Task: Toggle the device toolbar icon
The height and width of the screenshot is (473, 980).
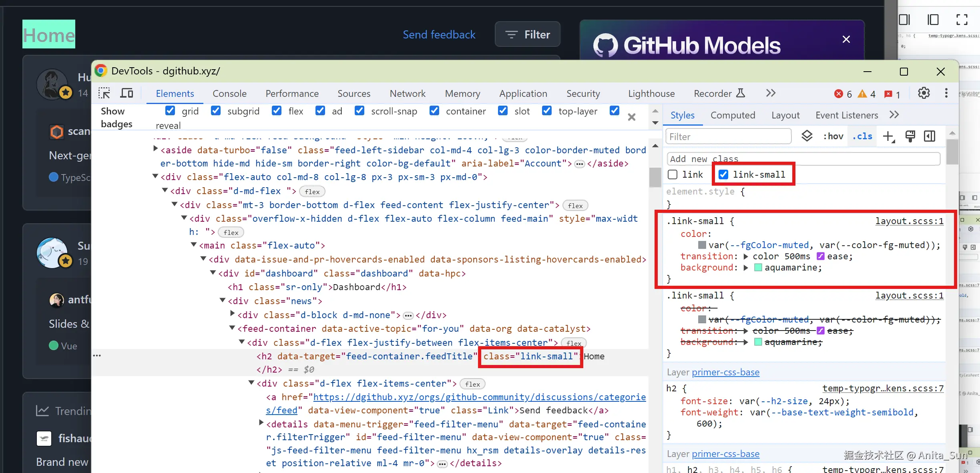Action: coord(127,93)
